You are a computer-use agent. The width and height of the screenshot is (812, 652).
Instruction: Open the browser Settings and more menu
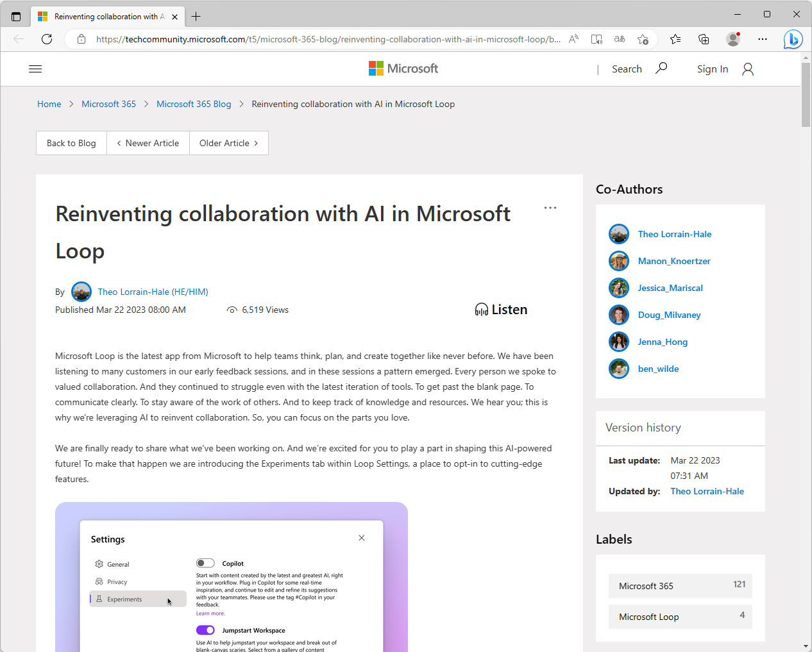pyautogui.click(x=762, y=39)
